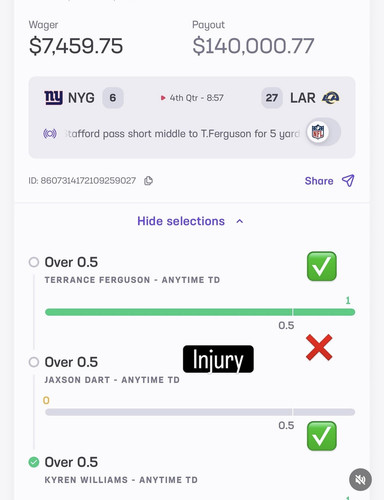Click Hide selections link

(181, 221)
